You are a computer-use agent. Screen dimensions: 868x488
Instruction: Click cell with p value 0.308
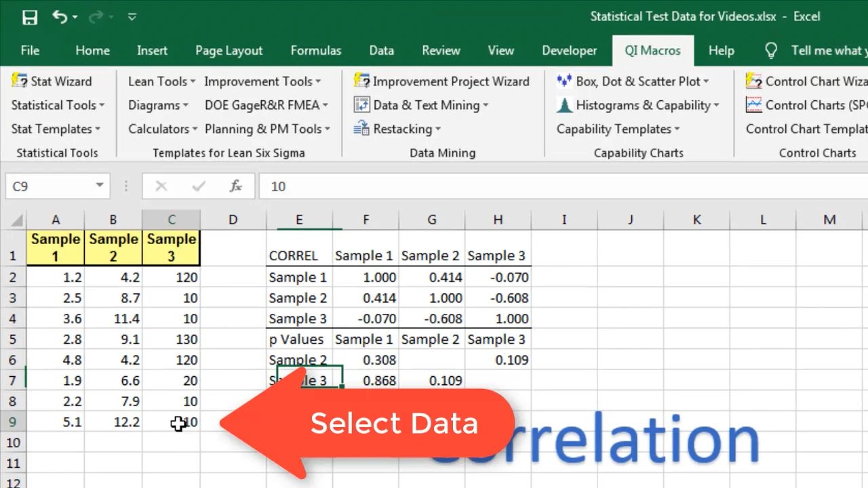[366, 360]
